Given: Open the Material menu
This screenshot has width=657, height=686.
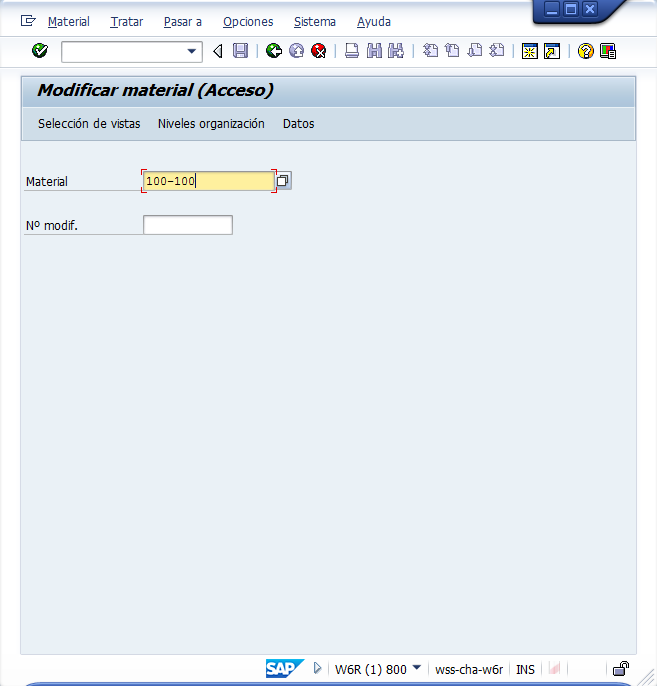Looking at the screenshot, I should click(69, 21).
